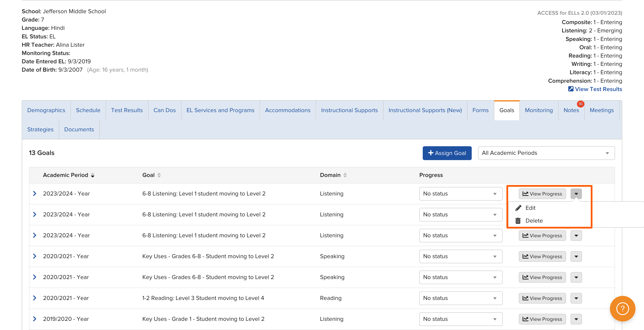Switch to the Monitoring tab

tap(539, 110)
